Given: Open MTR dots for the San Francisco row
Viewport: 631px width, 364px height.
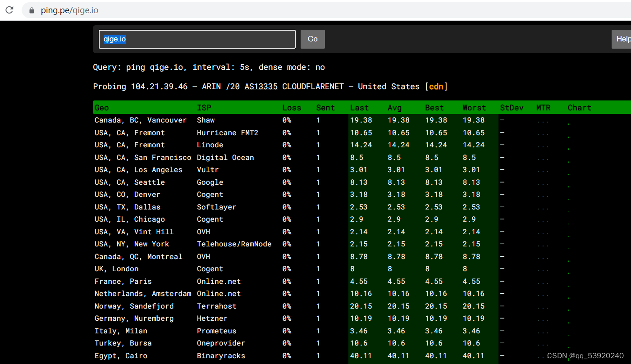Looking at the screenshot, I should pos(543,159).
